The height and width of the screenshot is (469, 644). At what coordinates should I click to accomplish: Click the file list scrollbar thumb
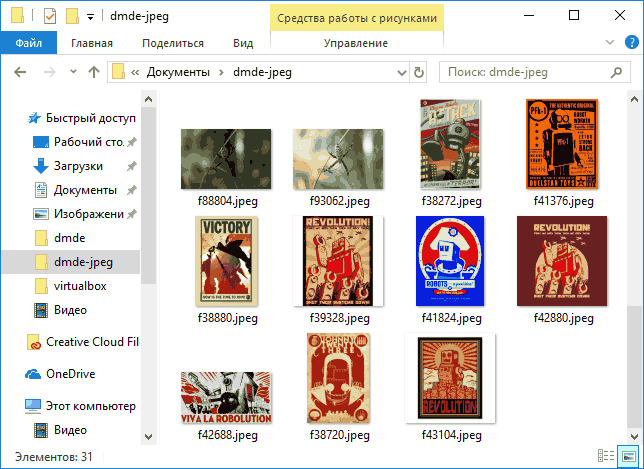coord(634,366)
